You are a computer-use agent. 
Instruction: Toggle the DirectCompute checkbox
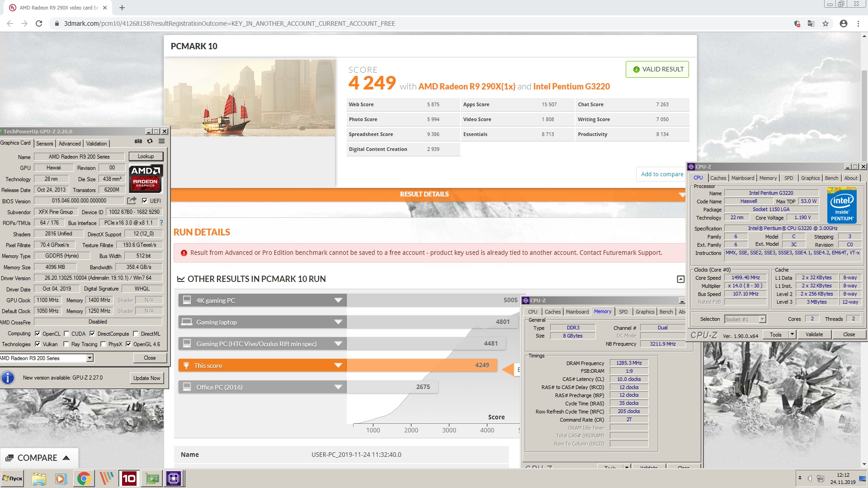pos(92,333)
